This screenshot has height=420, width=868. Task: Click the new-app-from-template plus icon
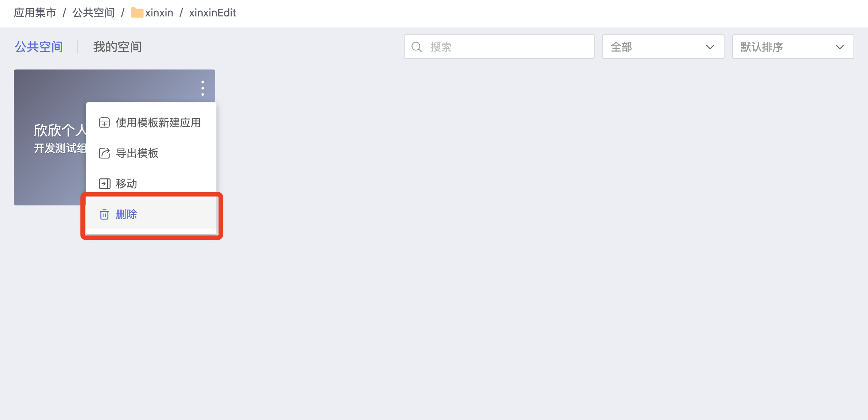click(104, 123)
